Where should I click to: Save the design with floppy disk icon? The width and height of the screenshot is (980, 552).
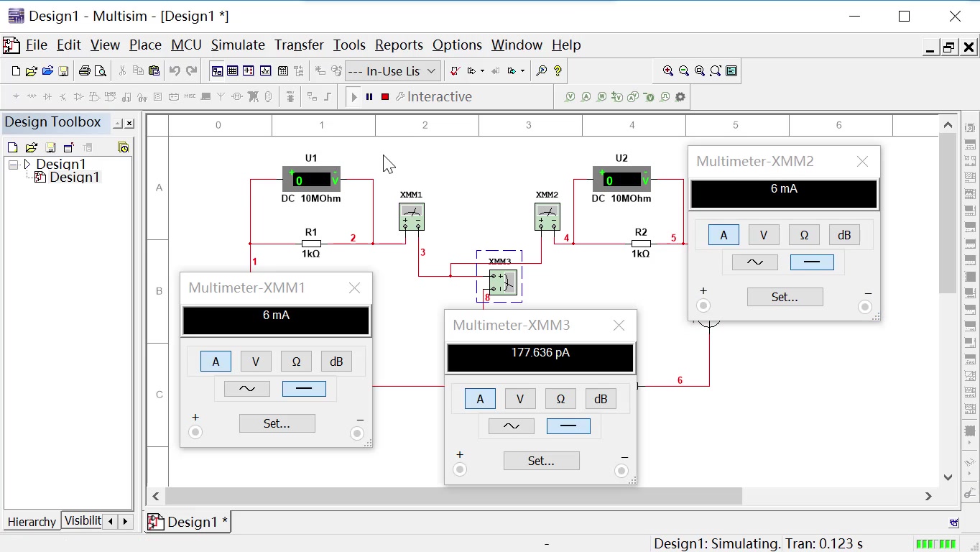point(63,71)
